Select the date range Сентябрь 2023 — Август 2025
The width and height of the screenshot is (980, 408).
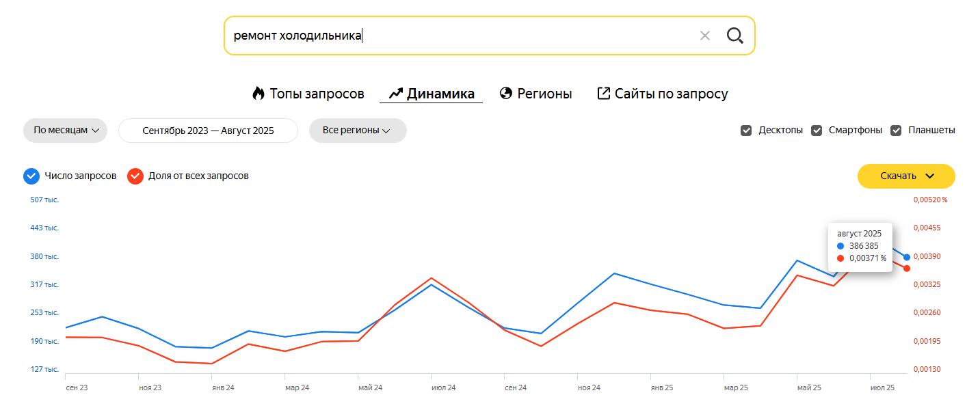pos(208,131)
